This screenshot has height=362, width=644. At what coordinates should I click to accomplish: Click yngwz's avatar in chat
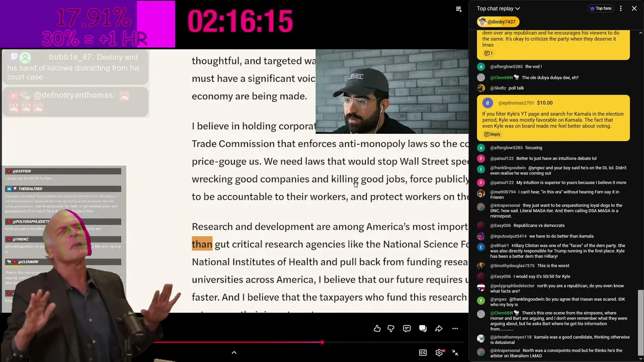coord(481,301)
